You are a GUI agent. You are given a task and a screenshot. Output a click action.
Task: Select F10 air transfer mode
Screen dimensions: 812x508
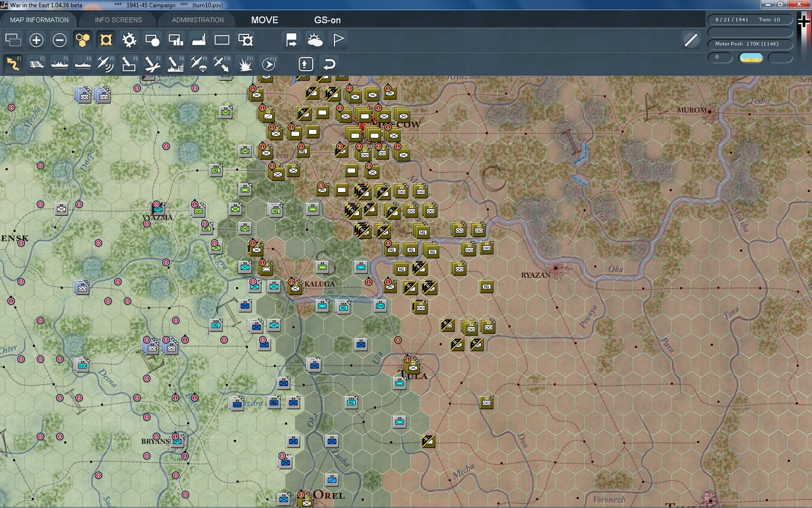point(222,64)
